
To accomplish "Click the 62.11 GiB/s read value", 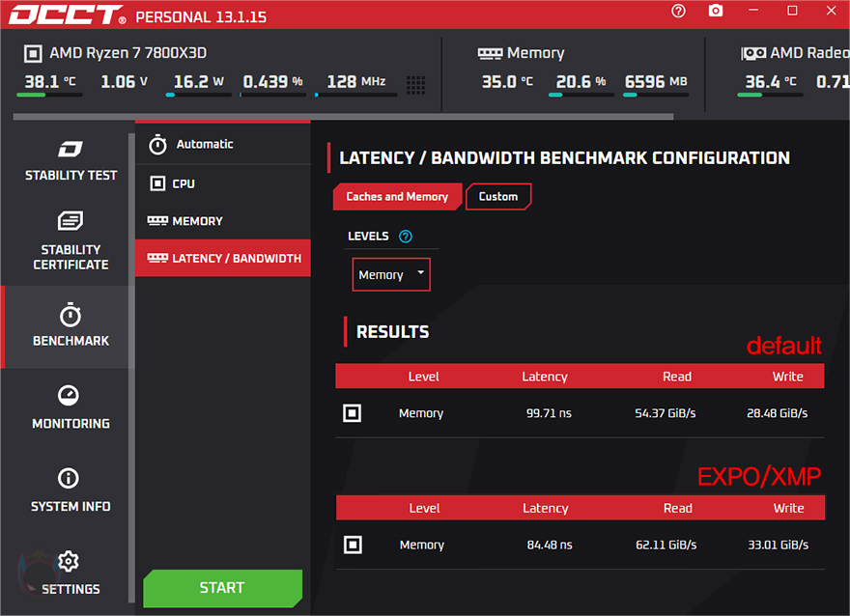I will pos(666,545).
